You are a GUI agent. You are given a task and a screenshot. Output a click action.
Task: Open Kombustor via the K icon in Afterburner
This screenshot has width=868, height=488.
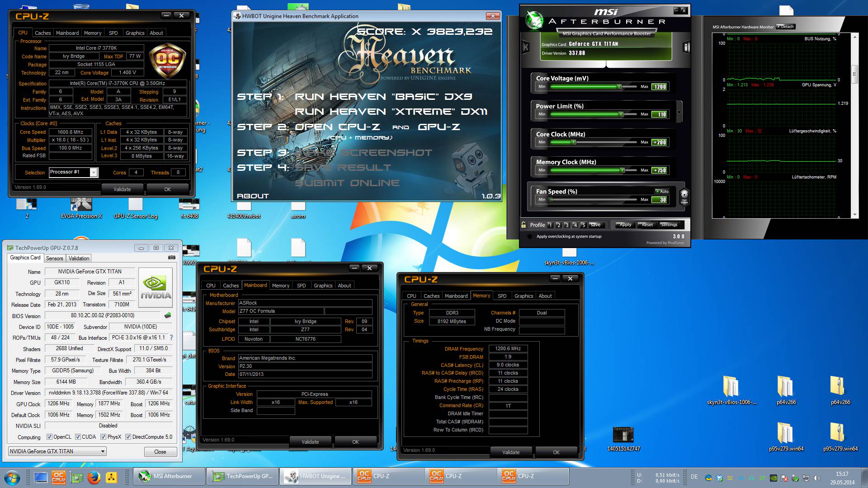pyautogui.click(x=526, y=47)
